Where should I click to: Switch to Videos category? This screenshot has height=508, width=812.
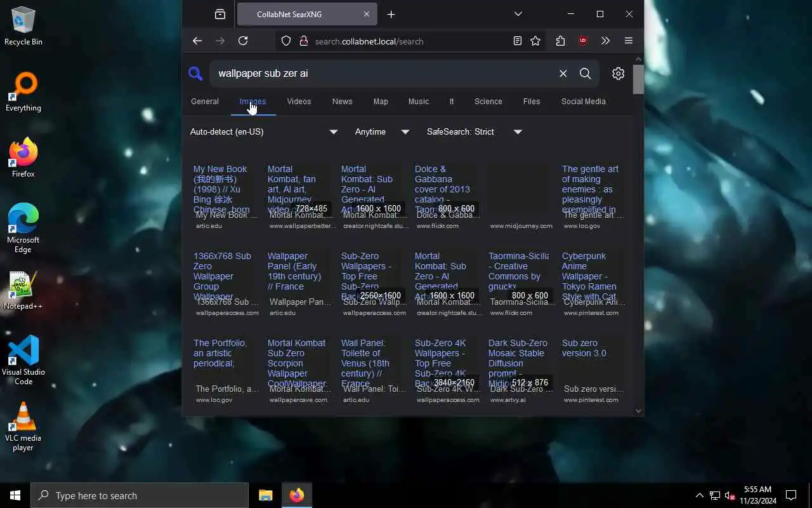pyautogui.click(x=299, y=102)
